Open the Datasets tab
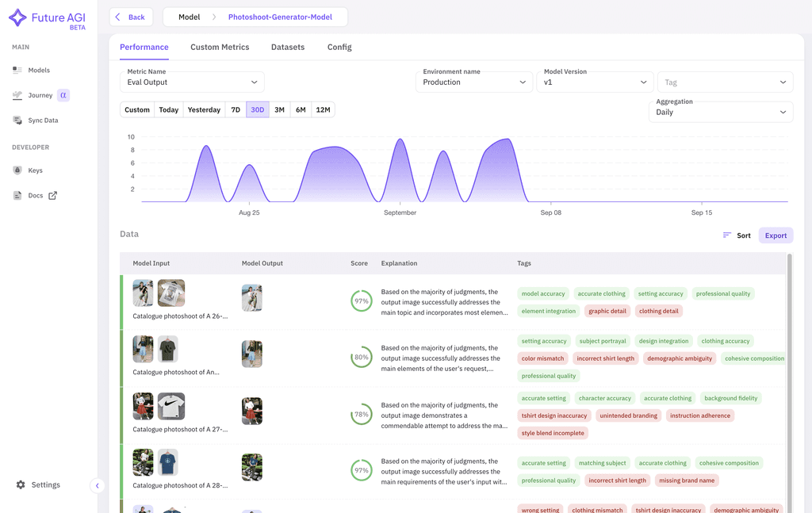The height and width of the screenshot is (513, 812). 287,47
